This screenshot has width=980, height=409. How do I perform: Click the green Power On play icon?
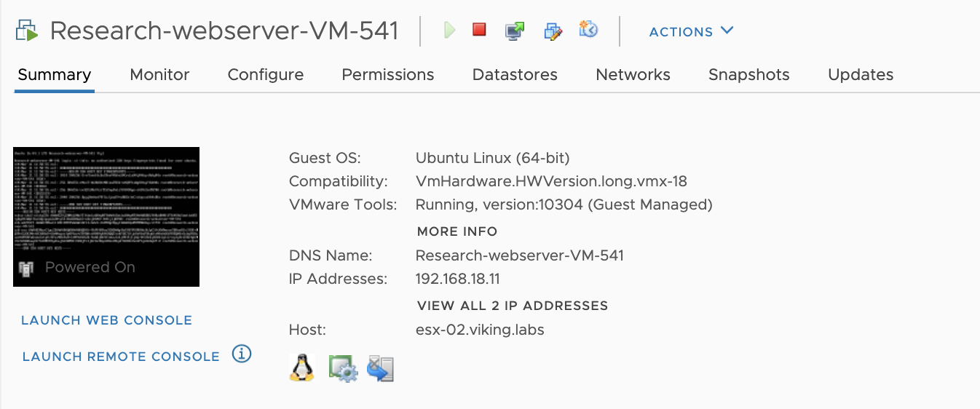click(450, 30)
